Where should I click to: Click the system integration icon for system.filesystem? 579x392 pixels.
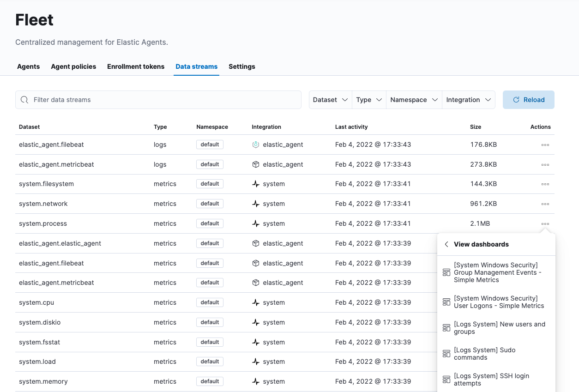(256, 184)
